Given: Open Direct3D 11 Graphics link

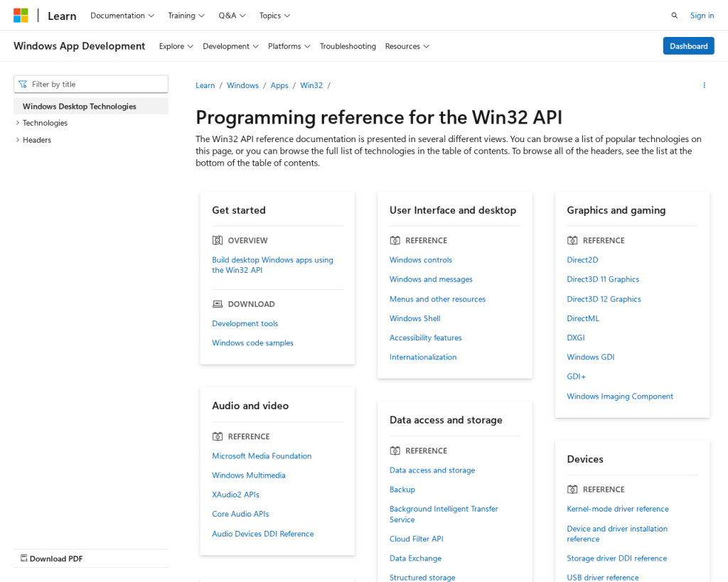Looking at the screenshot, I should click(x=603, y=279).
